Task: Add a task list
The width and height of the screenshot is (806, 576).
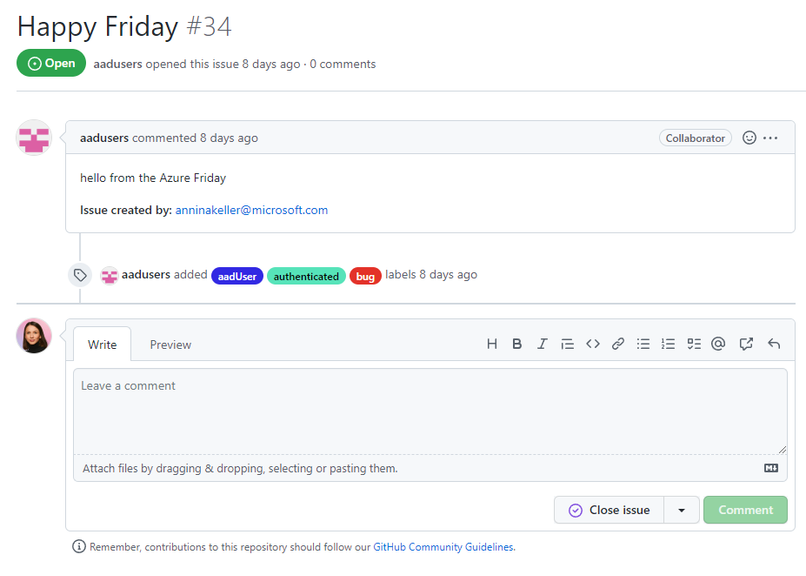Action: coord(694,344)
